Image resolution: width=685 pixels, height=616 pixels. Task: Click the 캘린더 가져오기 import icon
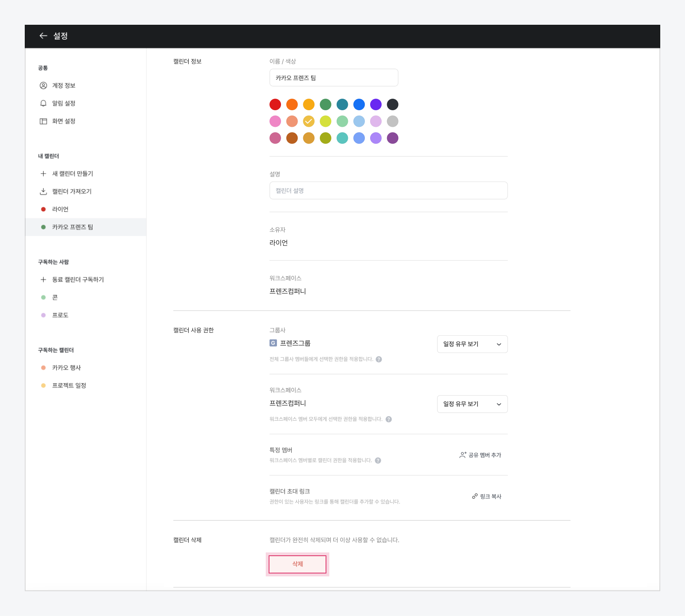(x=43, y=192)
